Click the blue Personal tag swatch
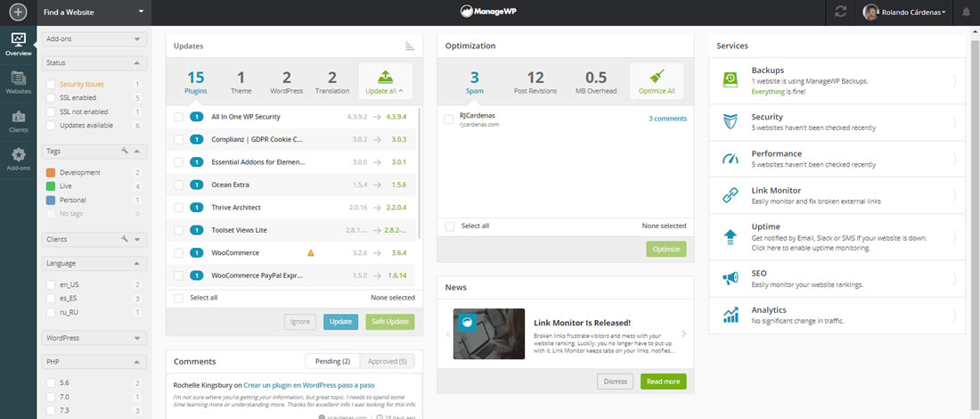 coord(51,200)
